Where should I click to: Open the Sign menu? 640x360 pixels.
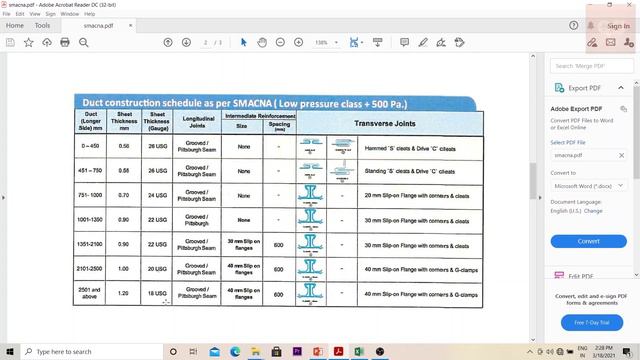click(x=51, y=14)
